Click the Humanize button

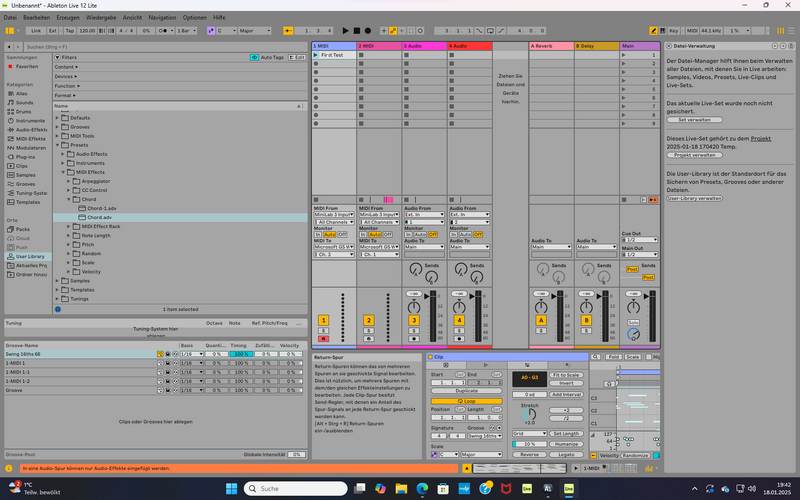click(x=566, y=444)
